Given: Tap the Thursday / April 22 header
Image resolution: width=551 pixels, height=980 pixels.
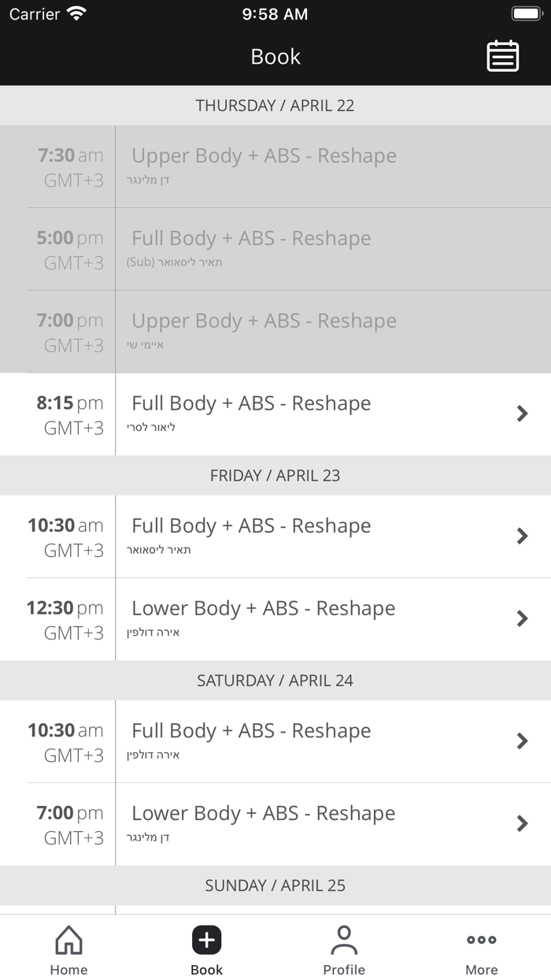Looking at the screenshot, I should click(275, 106).
